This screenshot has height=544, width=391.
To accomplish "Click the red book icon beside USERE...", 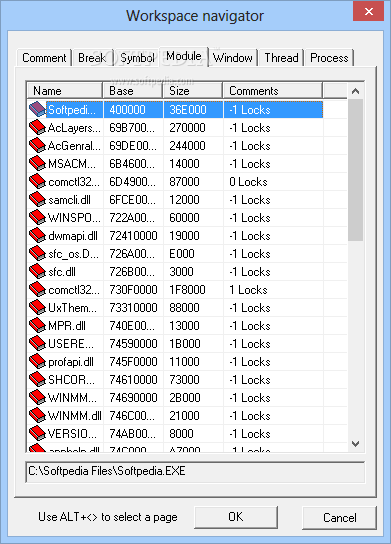I will point(37,344).
